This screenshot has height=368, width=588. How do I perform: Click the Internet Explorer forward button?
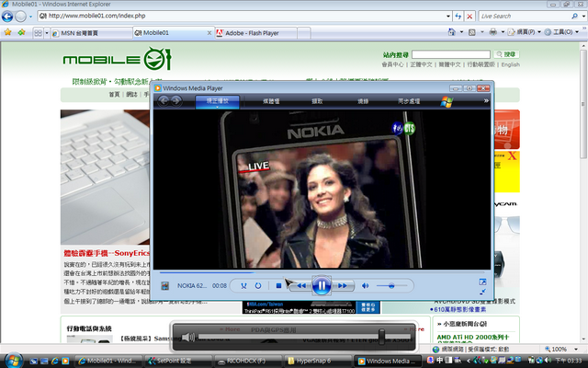(x=20, y=17)
